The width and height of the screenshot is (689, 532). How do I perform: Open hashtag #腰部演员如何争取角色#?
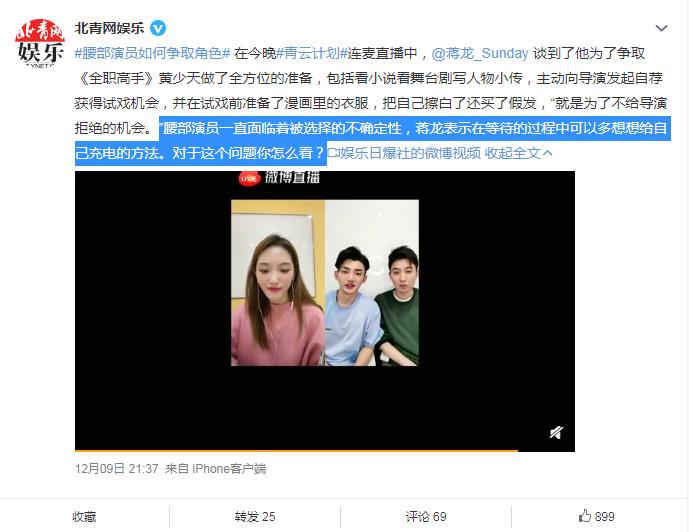pyautogui.click(x=152, y=54)
